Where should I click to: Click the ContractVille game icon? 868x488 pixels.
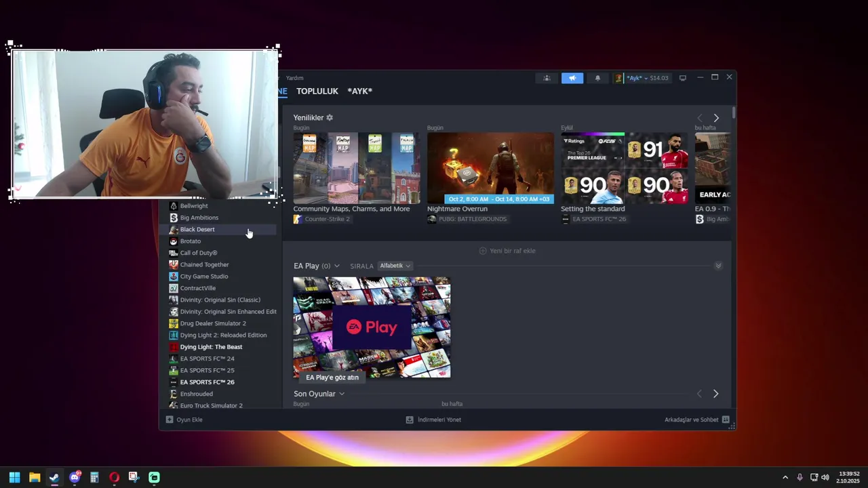(174, 288)
